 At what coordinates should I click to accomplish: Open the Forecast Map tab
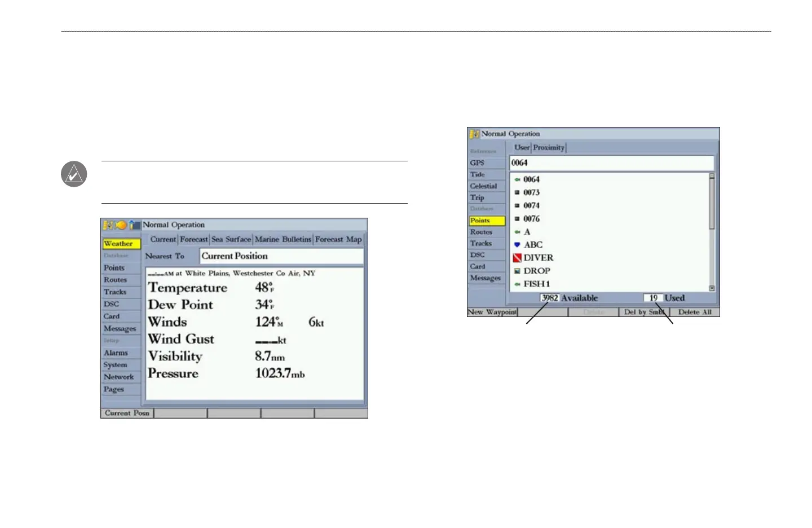tap(338, 239)
